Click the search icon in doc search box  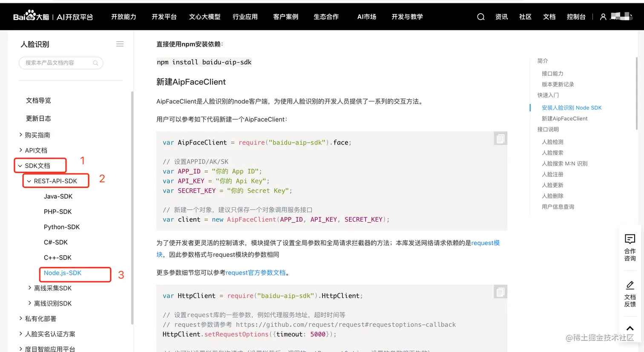pos(95,63)
